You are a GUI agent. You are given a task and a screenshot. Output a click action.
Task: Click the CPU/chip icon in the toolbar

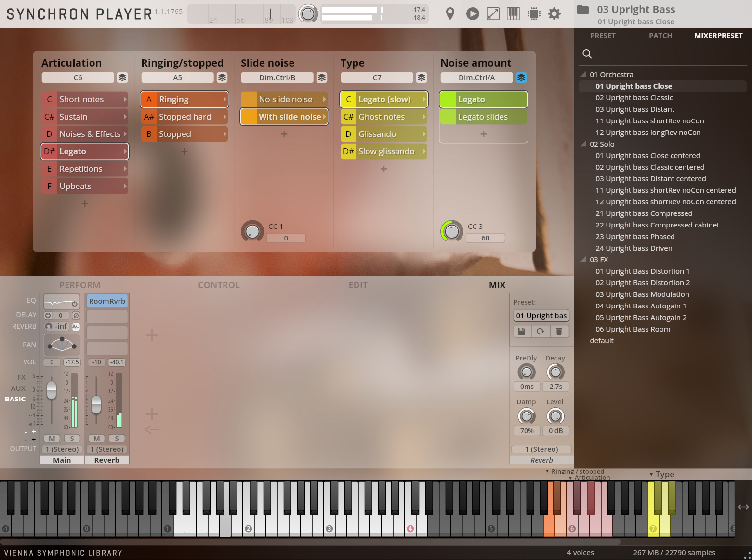(x=533, y=13)
